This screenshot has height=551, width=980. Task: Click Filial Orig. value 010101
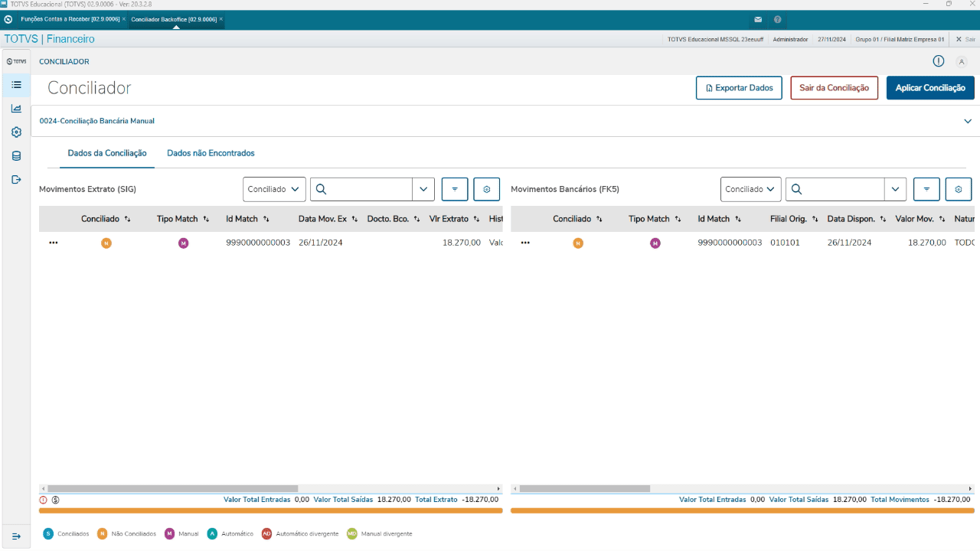pyautogui.click(x=785, y=243)
